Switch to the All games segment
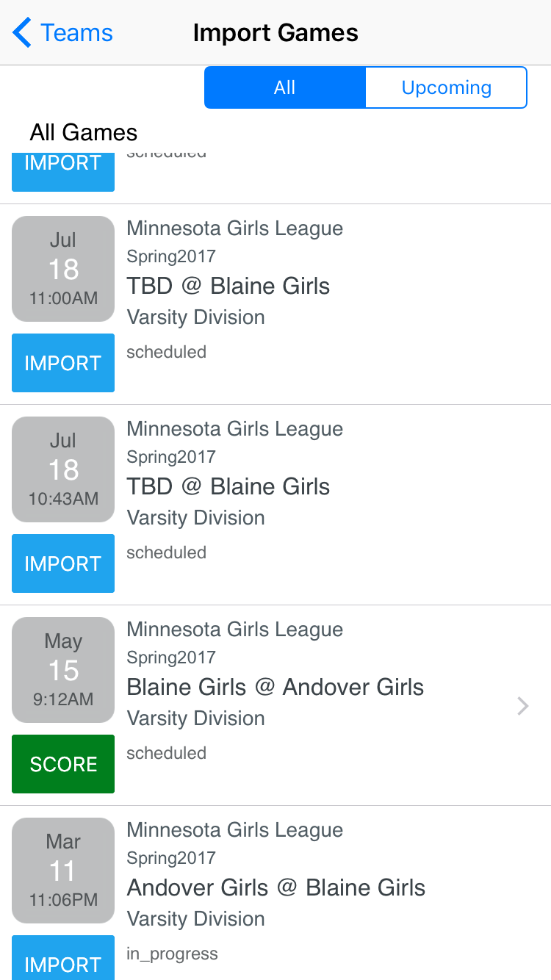Image resolution: width=551 pixels, height=980 pixels. click(x=285, y=87)
